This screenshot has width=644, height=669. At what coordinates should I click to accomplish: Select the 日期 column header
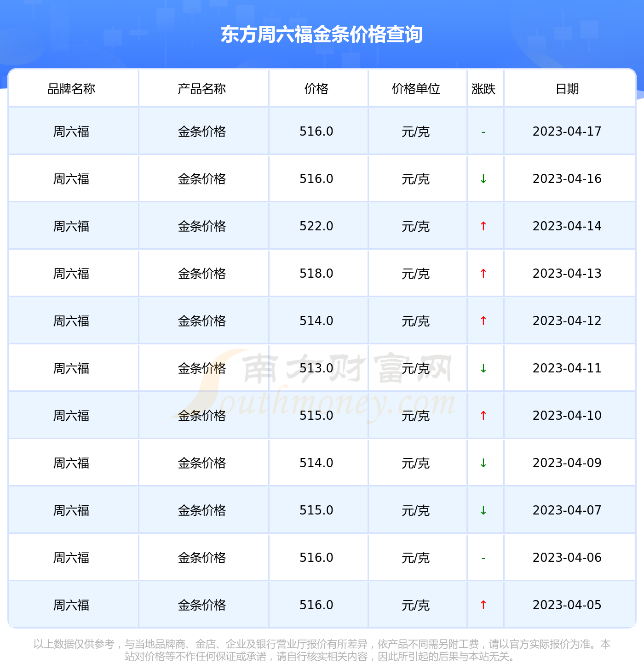(567, 89)
